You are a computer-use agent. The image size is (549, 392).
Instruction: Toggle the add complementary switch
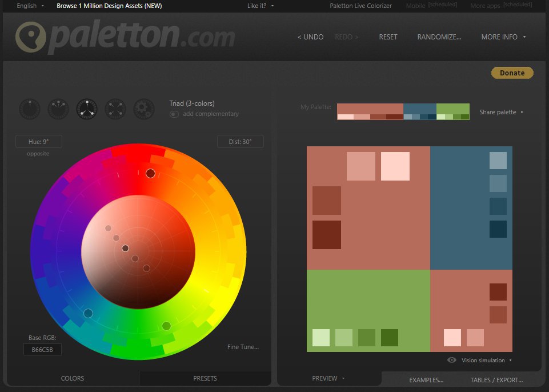pyautogui.click(x=174, y=114)
